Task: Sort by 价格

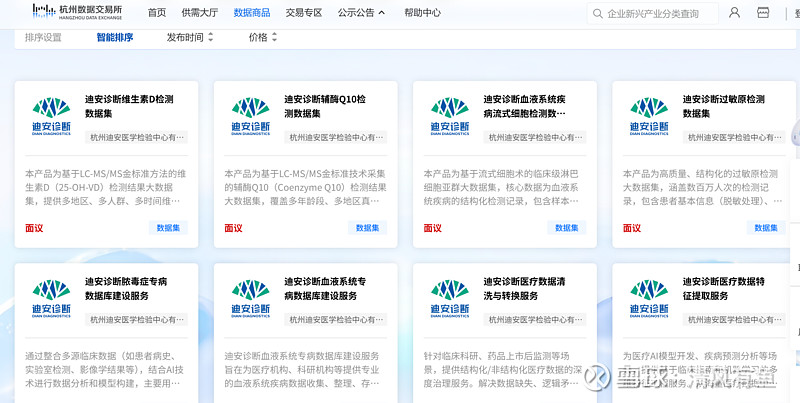Action: (x=263, y=37)
